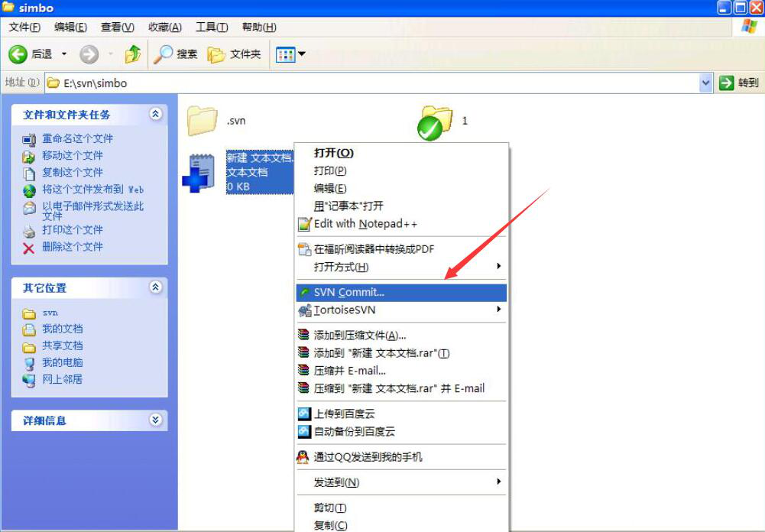
Task: Open 我的电脑 link
Action: click(63, 362)
